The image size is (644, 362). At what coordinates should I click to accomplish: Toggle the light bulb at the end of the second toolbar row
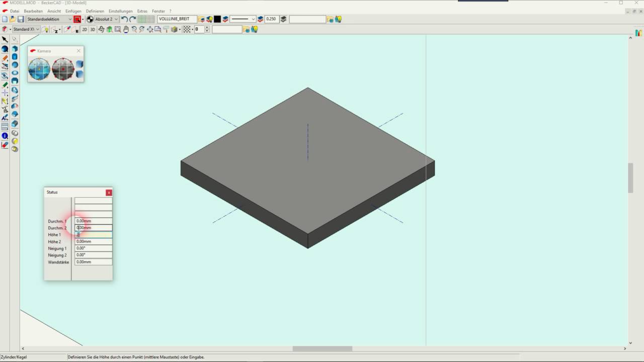[255, 29]
